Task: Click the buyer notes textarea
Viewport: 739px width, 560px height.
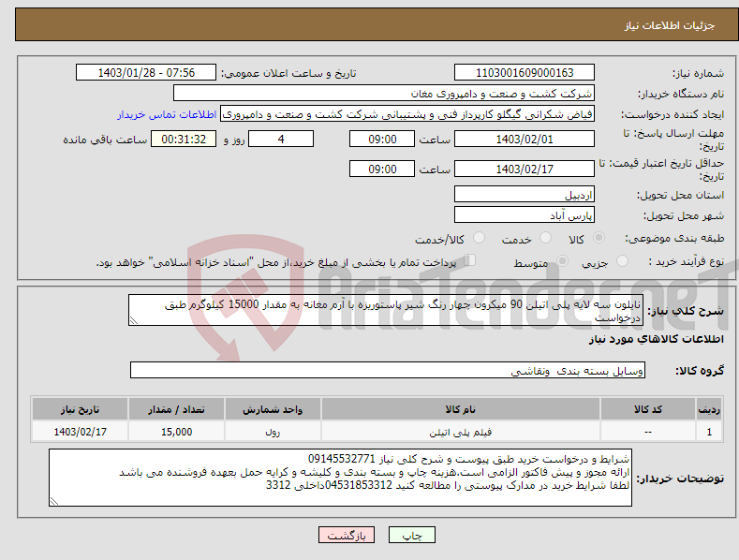Action: pos(340,478)
